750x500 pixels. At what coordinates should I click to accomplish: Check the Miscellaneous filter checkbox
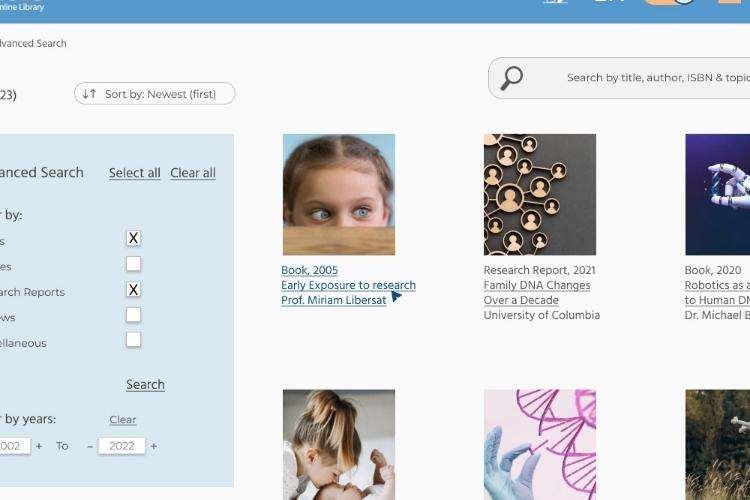click(x=133, y=340)
